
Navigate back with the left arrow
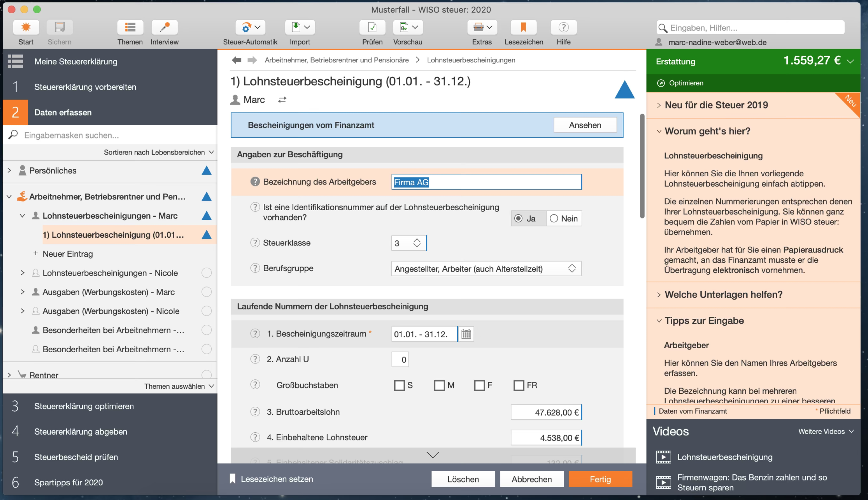[x=236, y=60]
